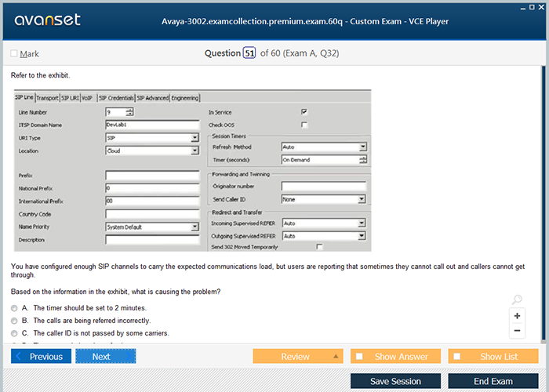Go to the Next question
Viewport: 549px width, 392px height.
click(105, 356)
